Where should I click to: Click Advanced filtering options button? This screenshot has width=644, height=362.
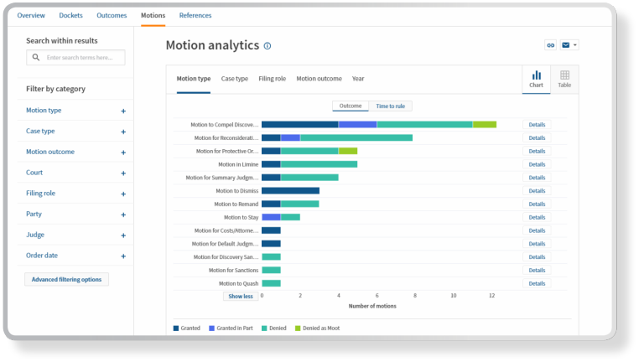point(66,279)
